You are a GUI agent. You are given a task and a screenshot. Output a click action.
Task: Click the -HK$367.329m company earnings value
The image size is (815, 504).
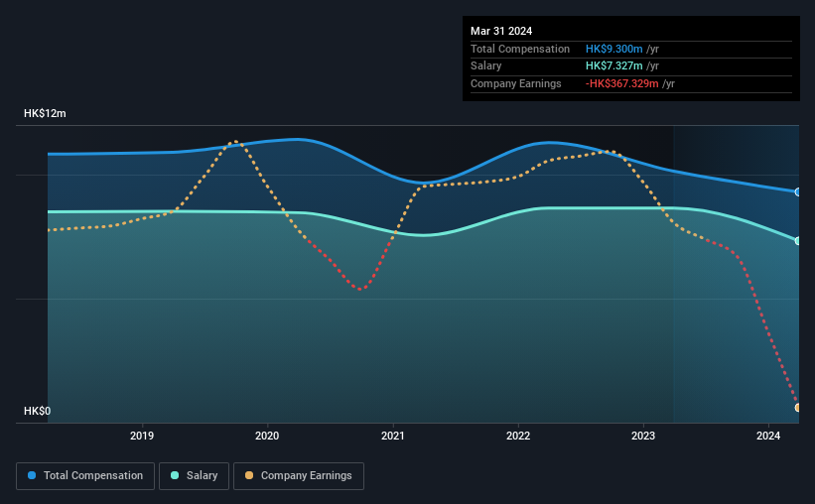(622, 83)
